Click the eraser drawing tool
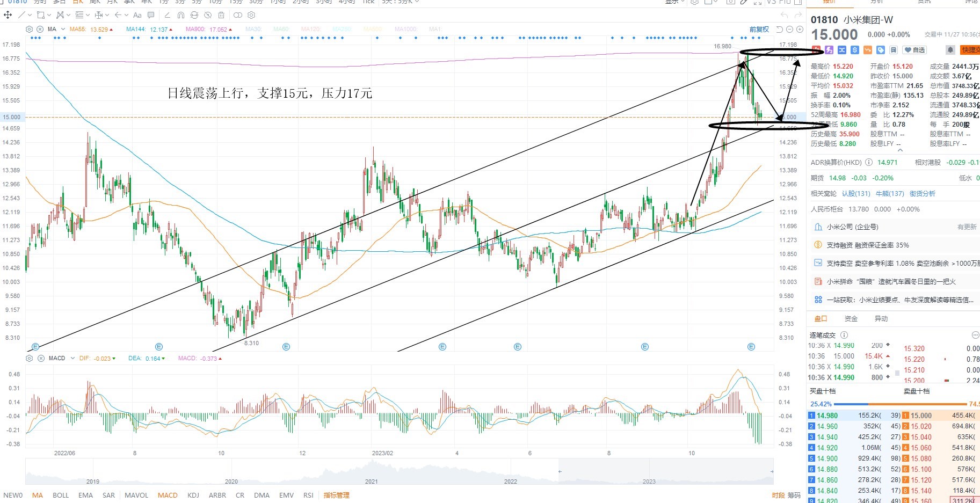The width and height of the screenshot is (980, 503). tap(167, 15)
